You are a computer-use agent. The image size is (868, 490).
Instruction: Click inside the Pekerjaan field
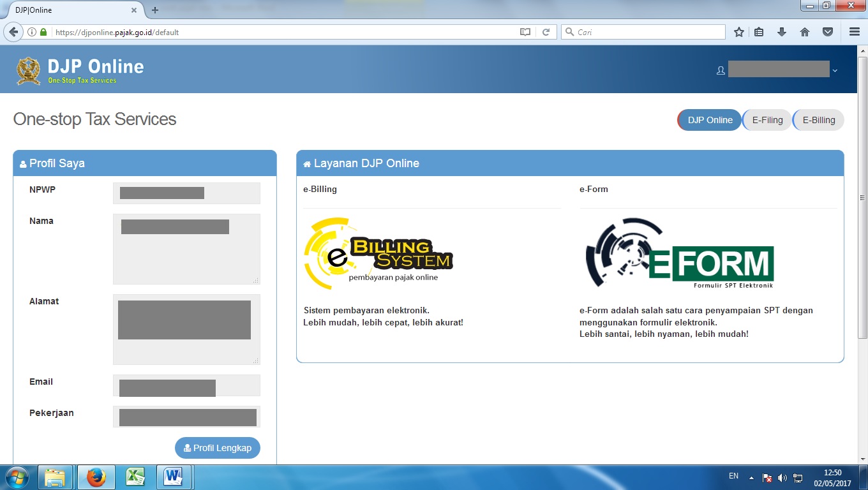pos(186,417)
